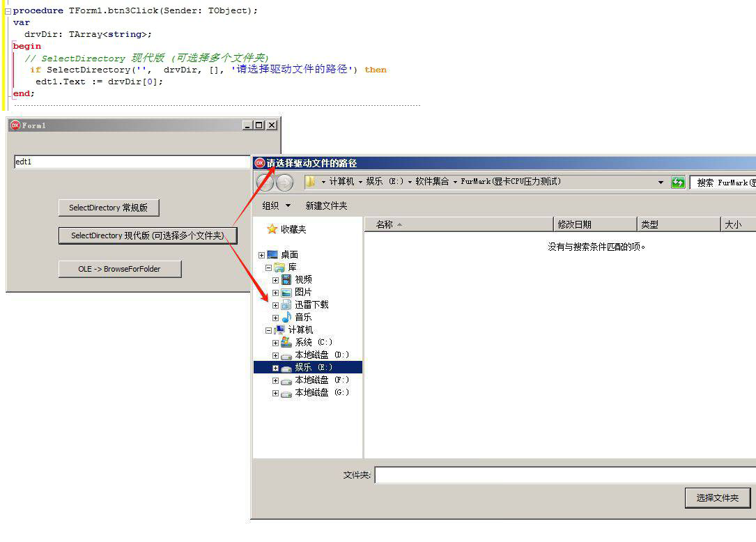
Task: Select the 音乐 music library
Action: pyautogui.click(x=303, y=318)
